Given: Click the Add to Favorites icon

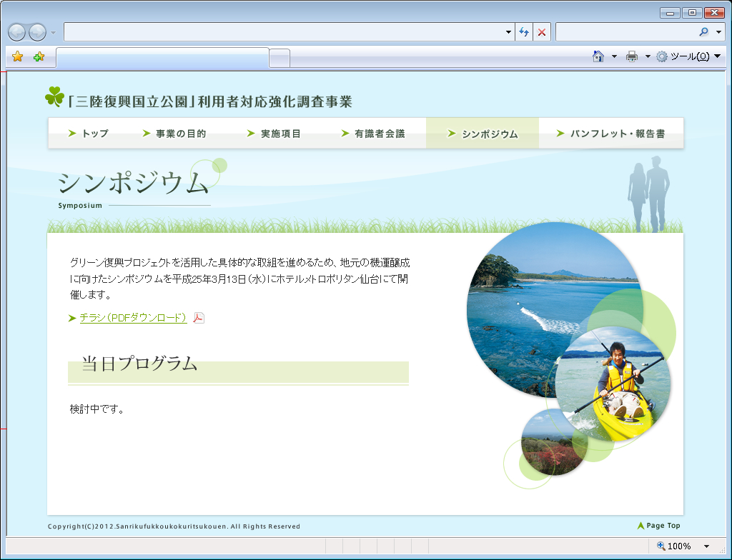Looking at the screenshot, I should pyautogui.click(x=39, y=56).
